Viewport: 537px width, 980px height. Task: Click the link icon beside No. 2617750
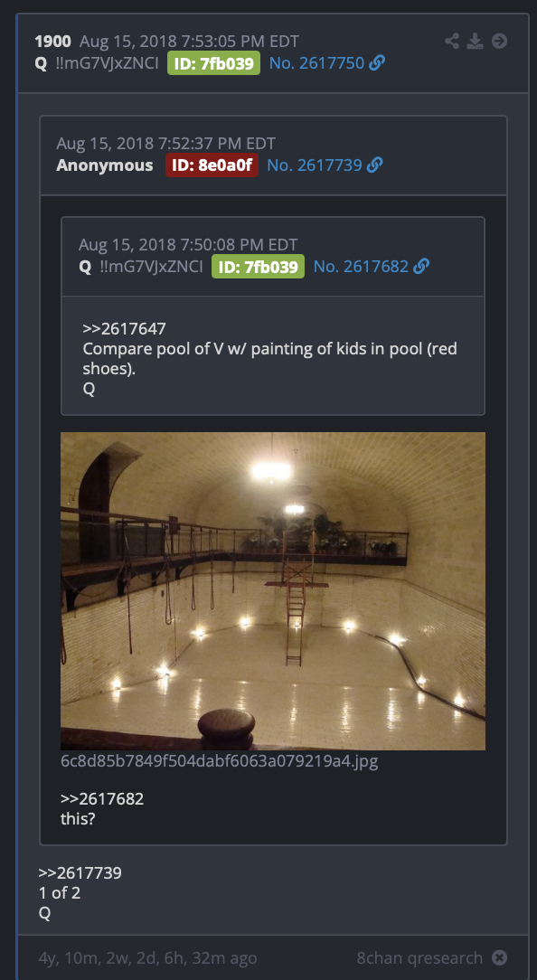[x=377, y=63]
